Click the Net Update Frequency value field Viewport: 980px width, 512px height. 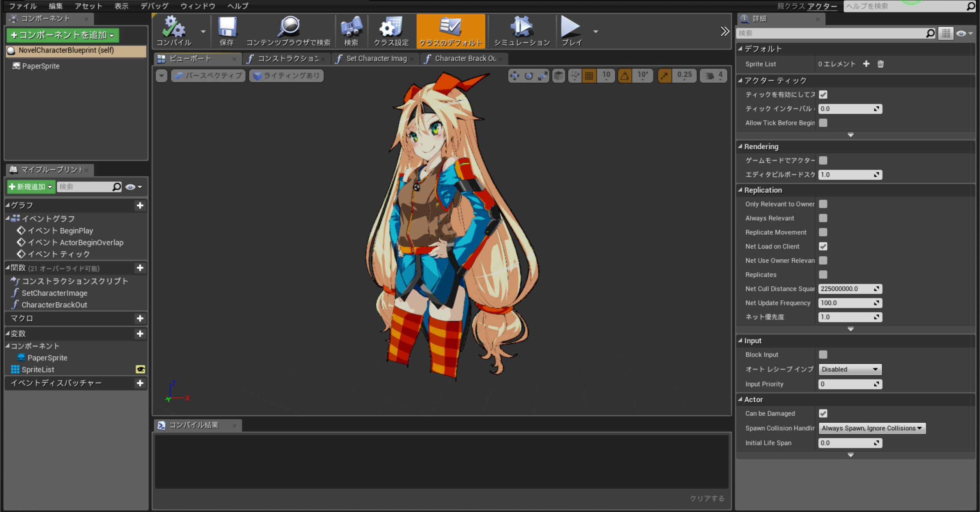coord(850,303)
